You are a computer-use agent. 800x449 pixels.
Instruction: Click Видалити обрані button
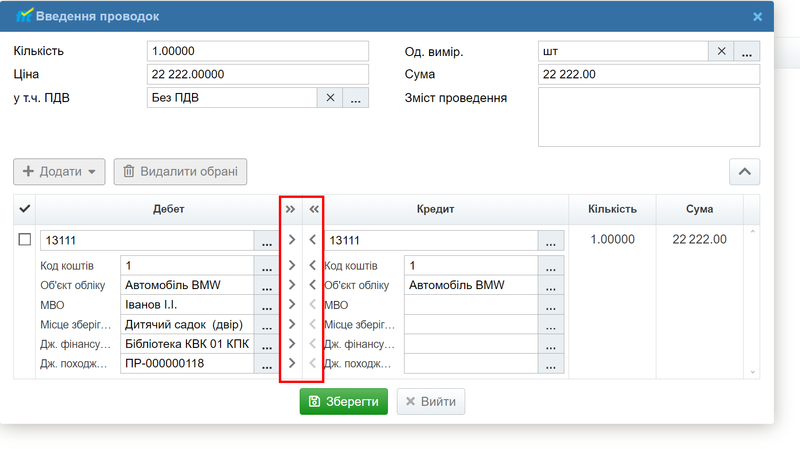click(180, 171)
